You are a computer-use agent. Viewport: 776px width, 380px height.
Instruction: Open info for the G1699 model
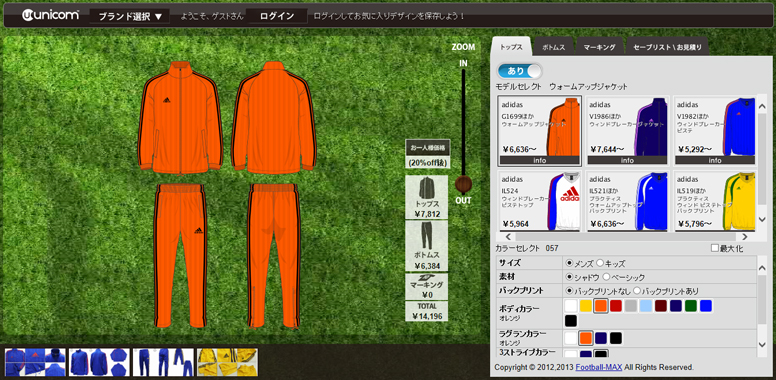pos(539,160)
